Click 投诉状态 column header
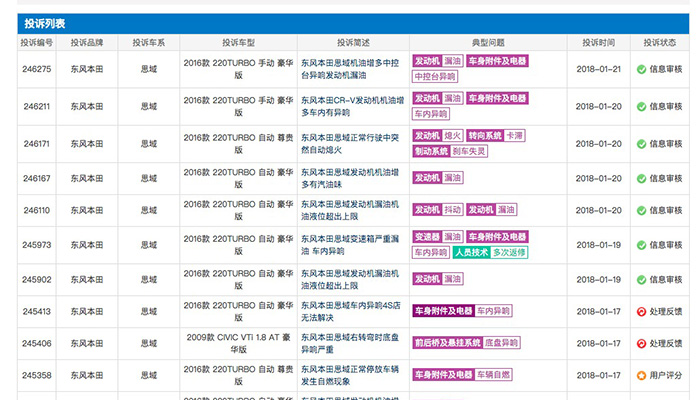This screenshot has height=400, width=700. click(660, 43)
